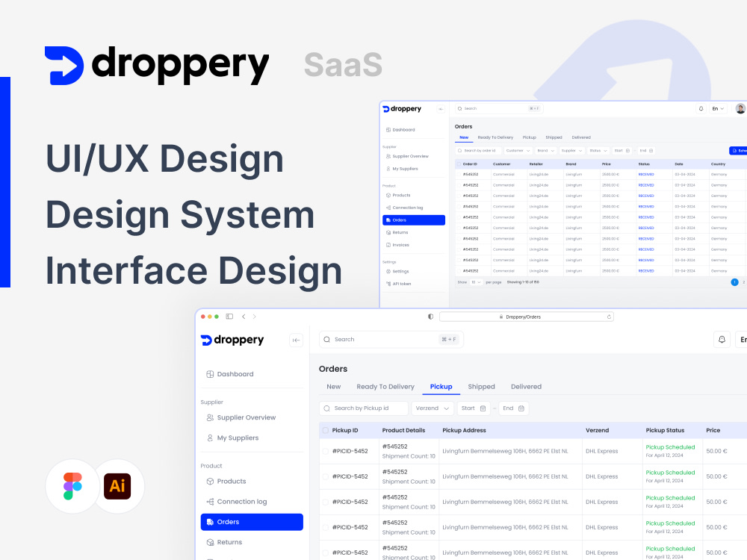This screenshot has height=560, width=747.
Task: Click the Pickup Status column header
Action: pos(665,431)
